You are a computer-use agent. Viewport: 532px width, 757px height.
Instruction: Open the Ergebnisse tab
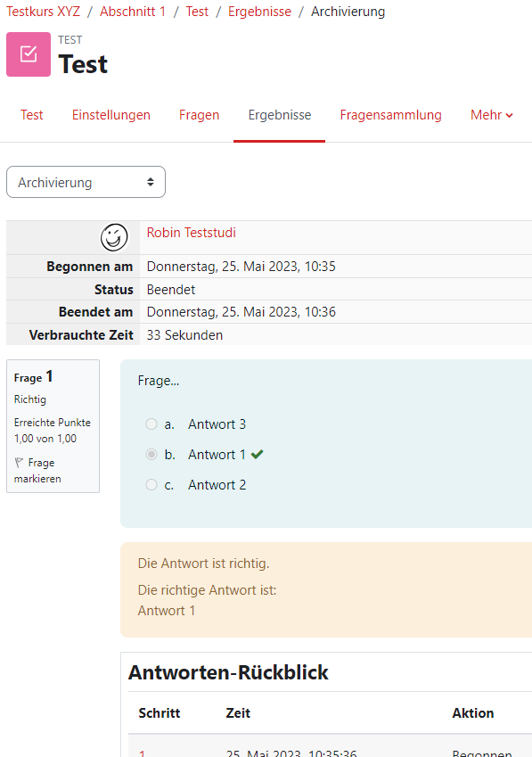280,115
